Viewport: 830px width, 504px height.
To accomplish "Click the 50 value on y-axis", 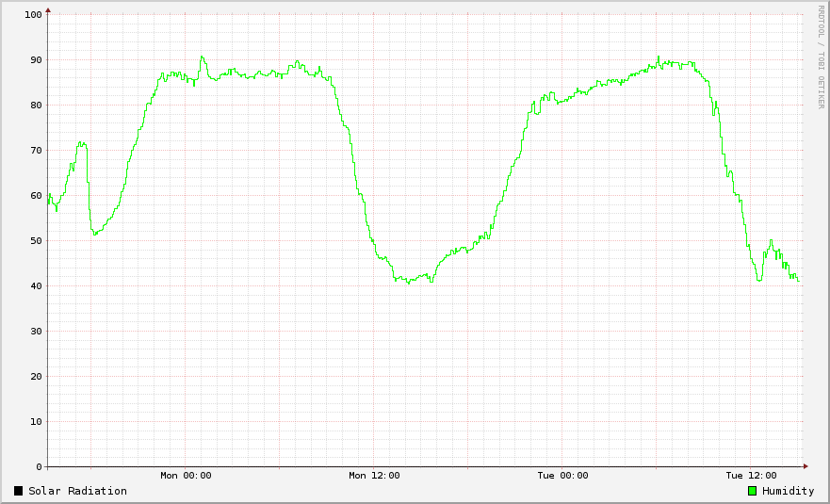I will click(x=36, y=241).
